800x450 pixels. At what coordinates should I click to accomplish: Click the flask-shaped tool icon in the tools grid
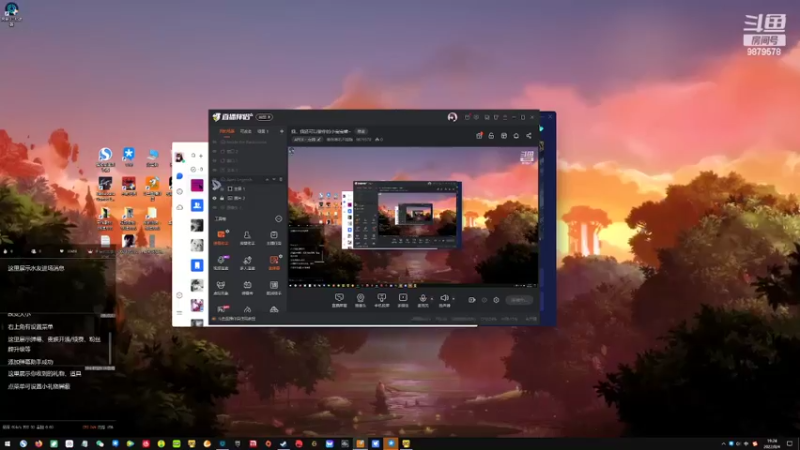(247, 235)
